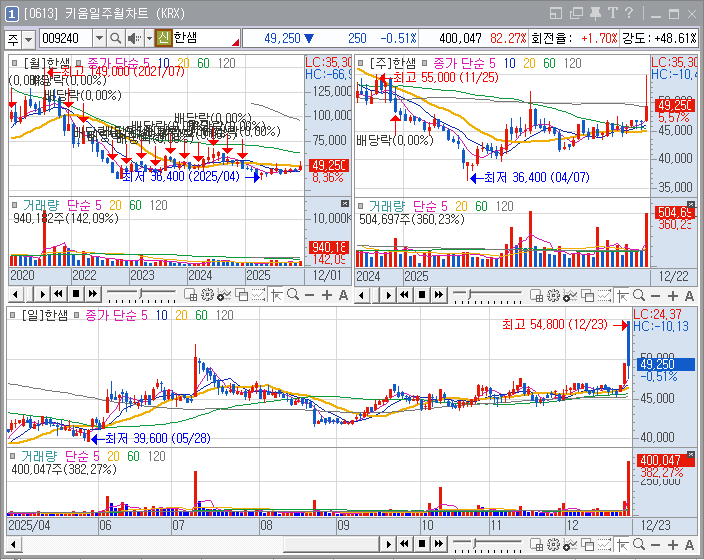Open the dropdown arrow next to speaker icon
704x560 pixels.
[x=149, y=39]
